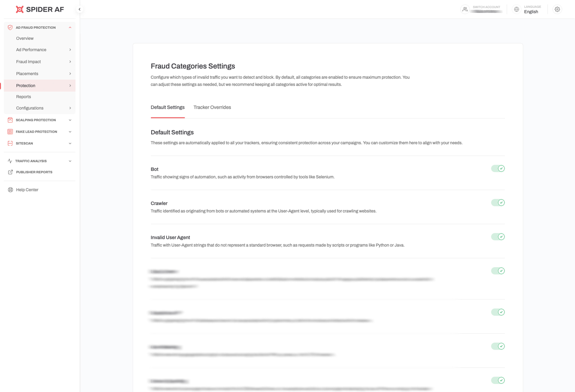Turn off the Crawler detection switch
575x392 pixels.
coord(498,202)
